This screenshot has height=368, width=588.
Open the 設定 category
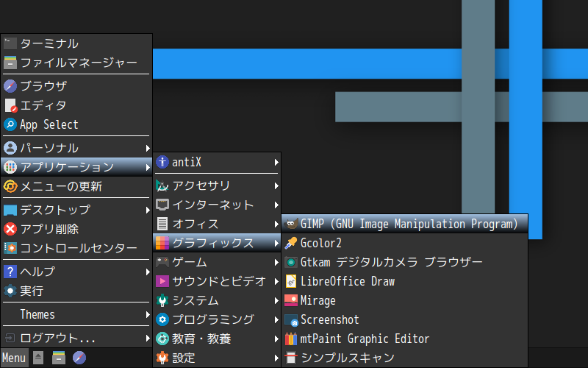[x=217, y=358]
